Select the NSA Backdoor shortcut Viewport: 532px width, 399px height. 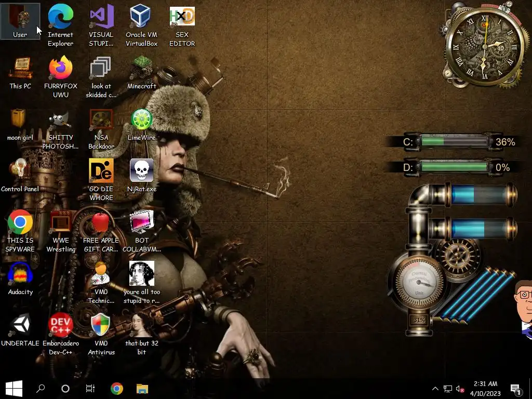[101, 129]
